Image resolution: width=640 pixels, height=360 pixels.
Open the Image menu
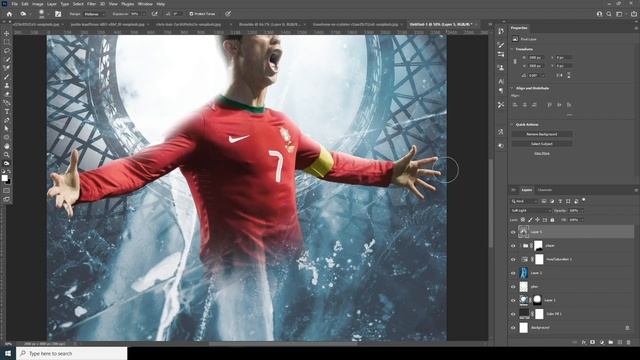click(x=38, y=4)
